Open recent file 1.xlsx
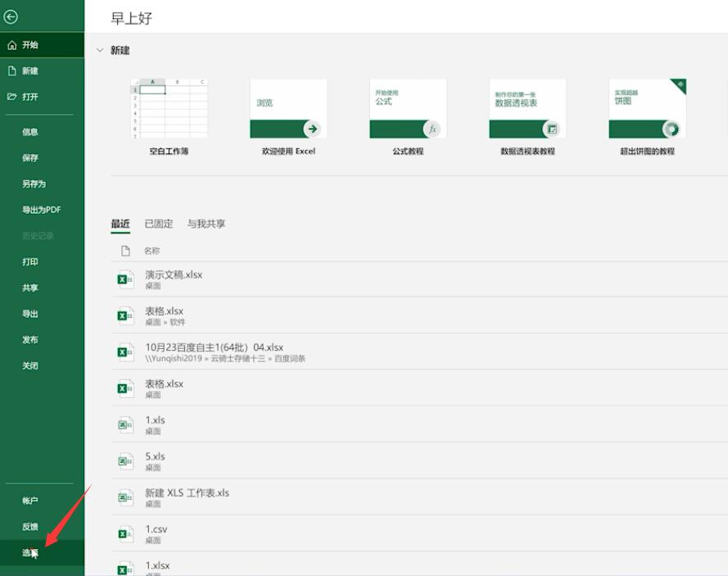This screenshot has width=728, height=576. pos(419,565)
